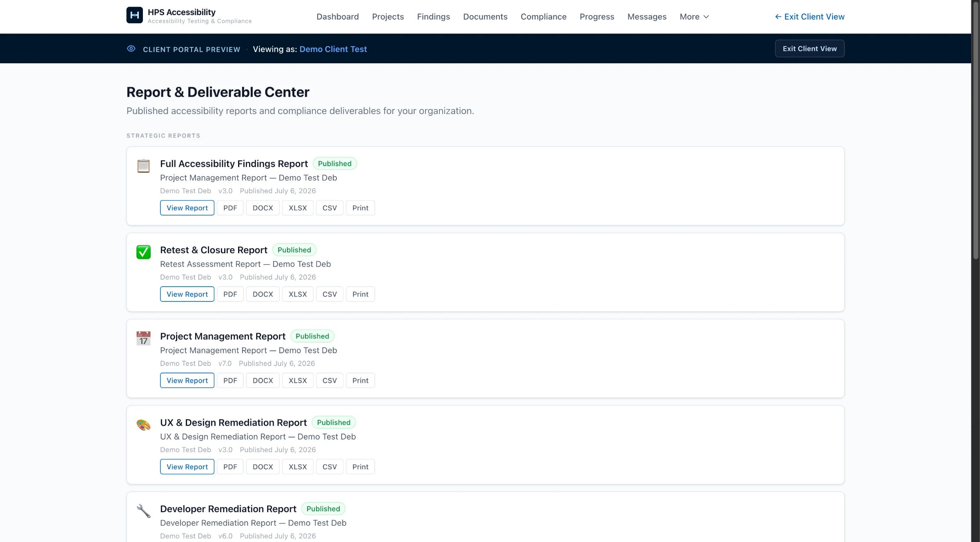View the Retest & Closure Report
This screenshot has width=980, height=542.
pos(187,294)
